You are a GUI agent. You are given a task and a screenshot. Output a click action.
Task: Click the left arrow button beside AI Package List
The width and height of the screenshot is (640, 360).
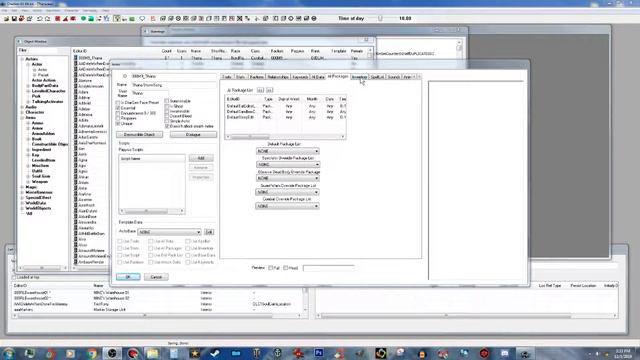click(260, 90)
